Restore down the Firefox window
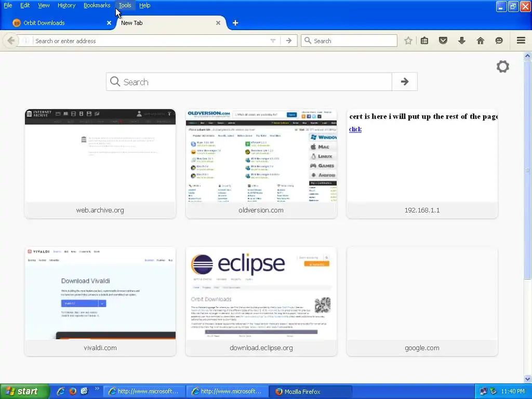The width and height of the screenshot is (532, 399). (x=513, y=6)
